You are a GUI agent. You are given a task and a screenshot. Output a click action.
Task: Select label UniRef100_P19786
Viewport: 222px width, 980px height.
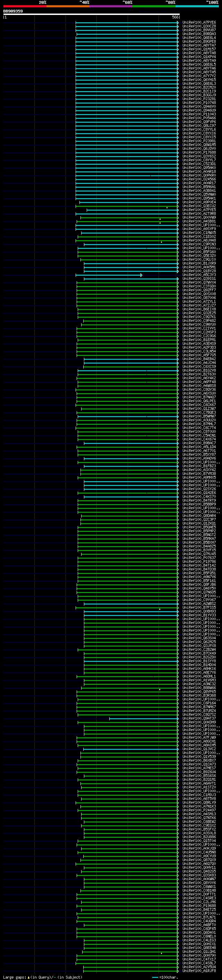(199, 561)
